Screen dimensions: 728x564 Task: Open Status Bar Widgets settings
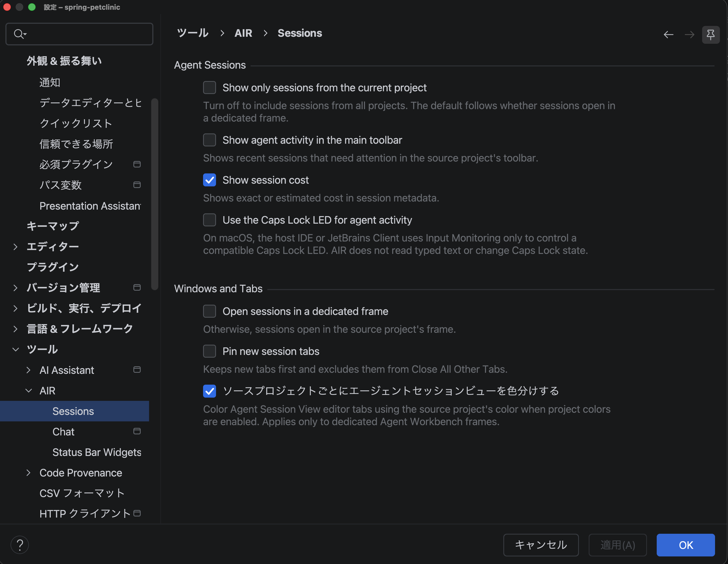pos(97,452)
